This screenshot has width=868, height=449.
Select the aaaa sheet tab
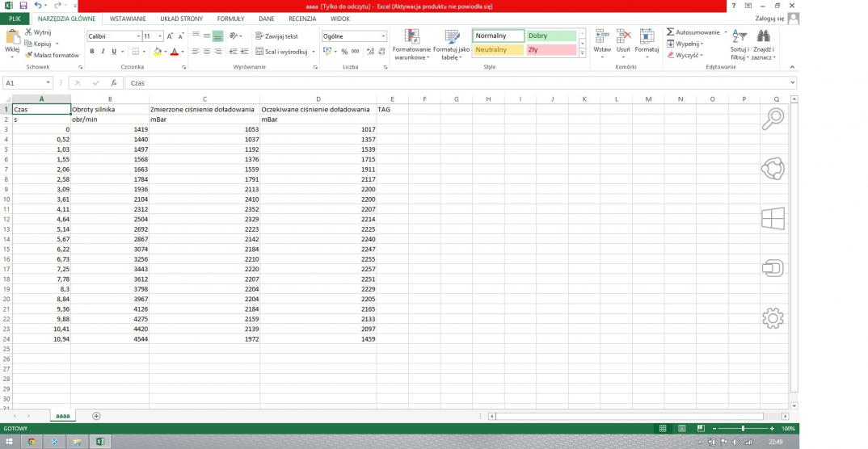62,416
